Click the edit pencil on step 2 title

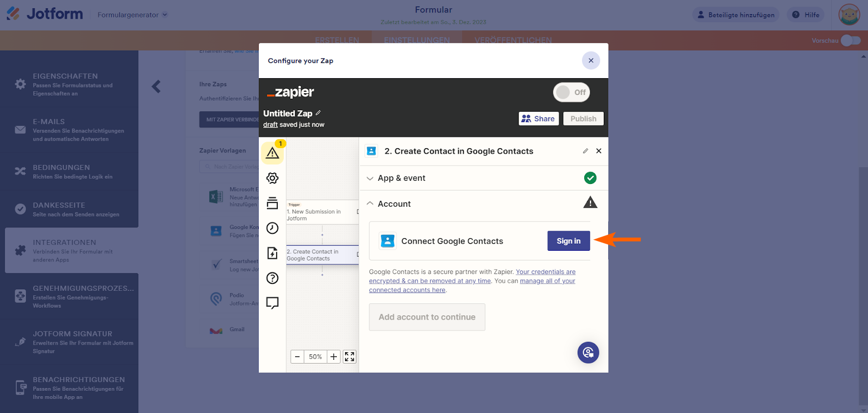coord(585,151)
